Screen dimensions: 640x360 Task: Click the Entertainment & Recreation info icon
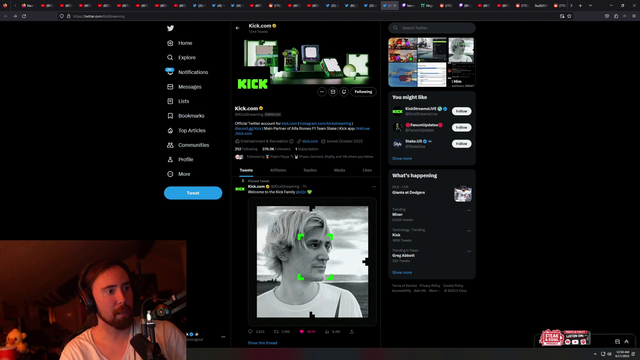click(291, 141)
